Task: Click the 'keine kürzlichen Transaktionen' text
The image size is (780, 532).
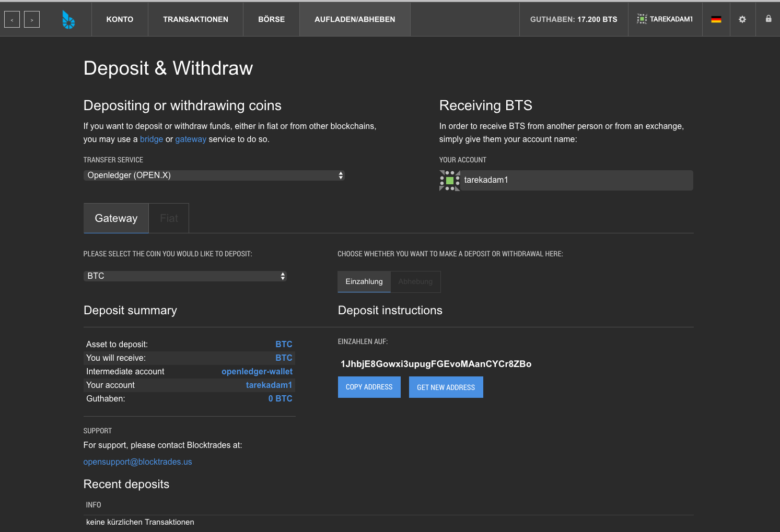Action: click(x=140, y=522)
